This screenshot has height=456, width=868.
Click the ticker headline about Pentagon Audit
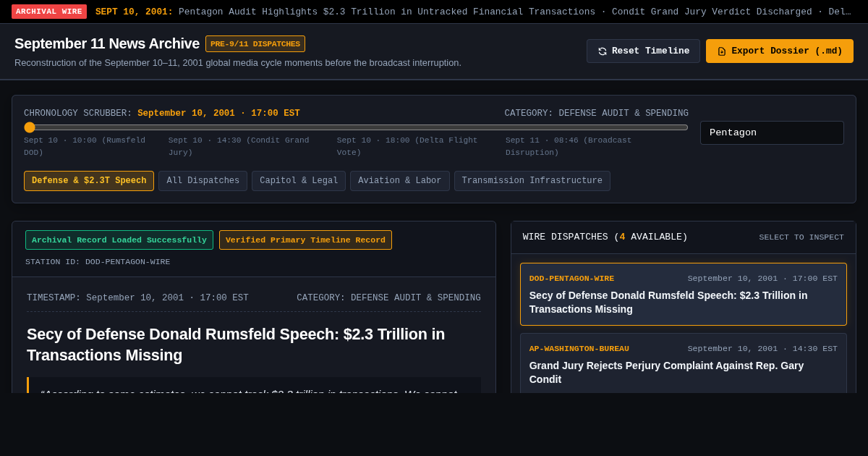coord(387,12)
